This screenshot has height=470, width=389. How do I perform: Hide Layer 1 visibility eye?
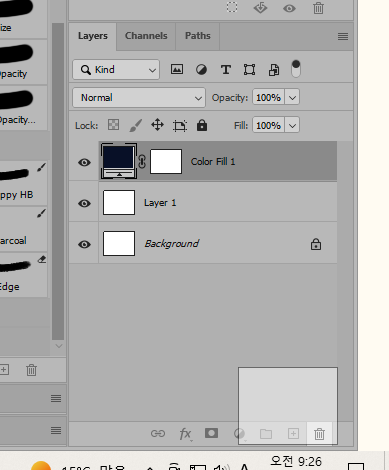(x=84, y=203)
